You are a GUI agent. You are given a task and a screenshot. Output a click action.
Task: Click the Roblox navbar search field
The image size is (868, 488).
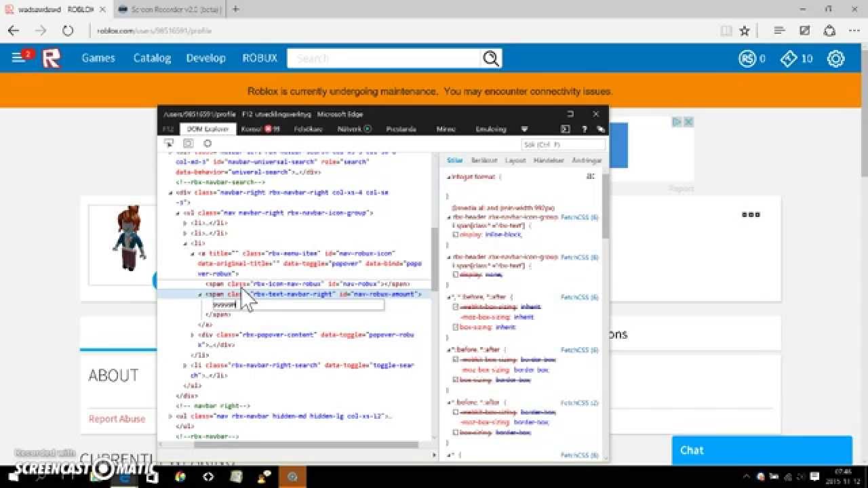(x=384, y=58)
